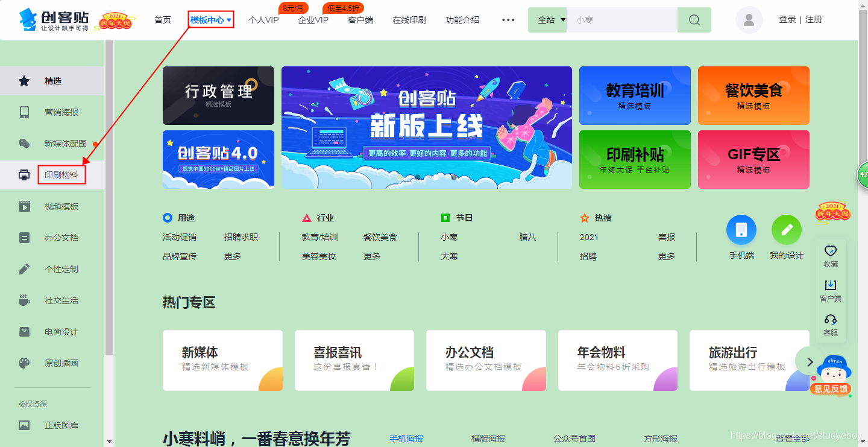868x447 pixels.
Task: Click the palette icon beside 原创插画
Action: point(24,363)
